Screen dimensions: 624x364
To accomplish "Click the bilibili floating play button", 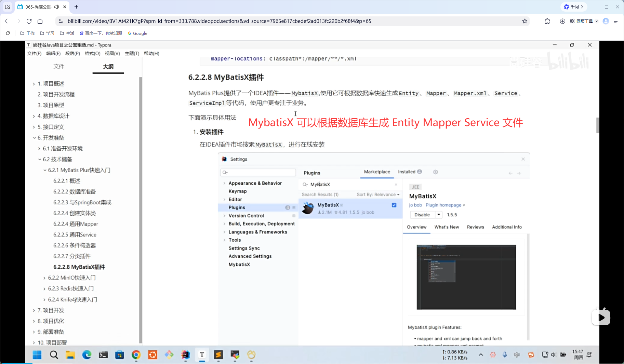I will [x=601, y=318].
